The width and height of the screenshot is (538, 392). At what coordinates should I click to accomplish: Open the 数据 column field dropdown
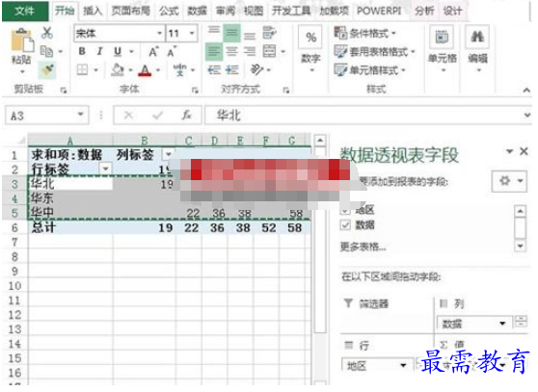(x=502, y=323)
